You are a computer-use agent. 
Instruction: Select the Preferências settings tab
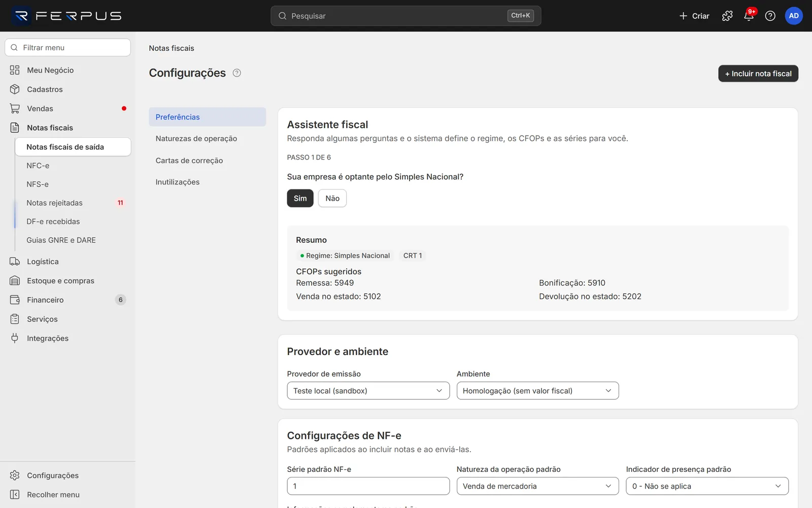coord(207,117)
